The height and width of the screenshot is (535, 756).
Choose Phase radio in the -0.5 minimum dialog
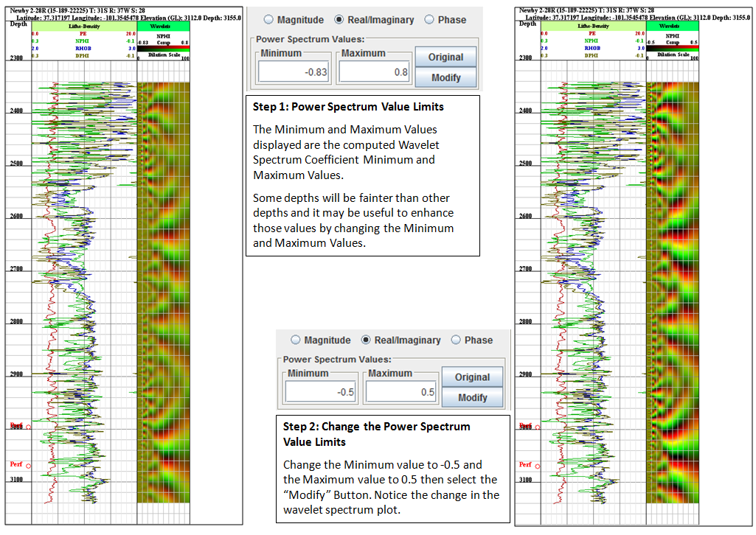(456, 340)
